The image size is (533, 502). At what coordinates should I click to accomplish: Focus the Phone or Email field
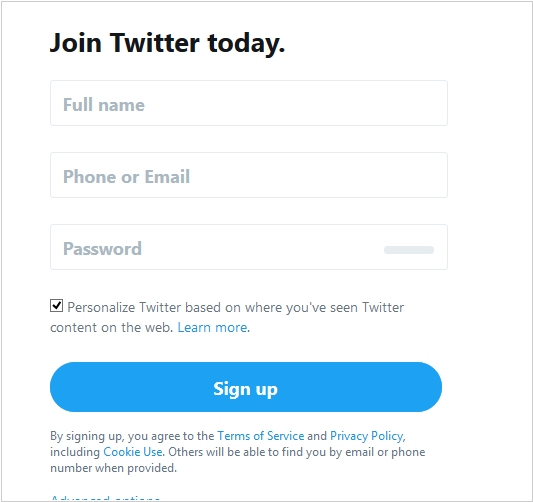tap(249, 175)
